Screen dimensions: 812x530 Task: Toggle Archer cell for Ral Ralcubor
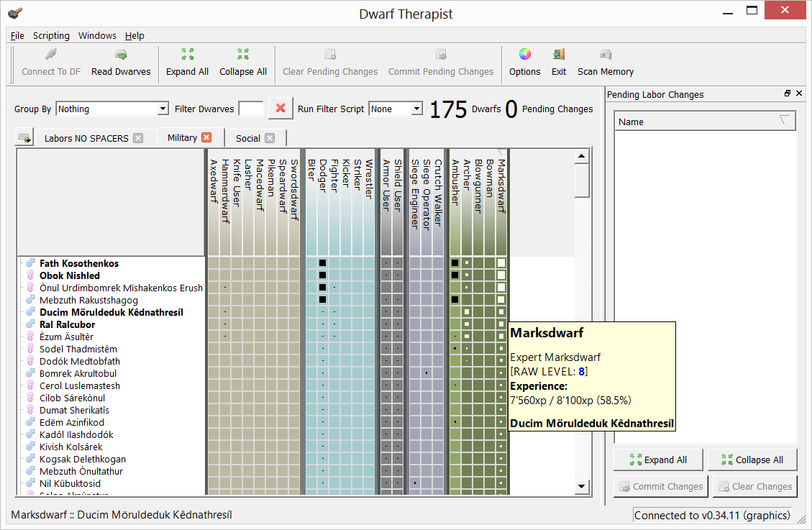[x=467, y=324]
